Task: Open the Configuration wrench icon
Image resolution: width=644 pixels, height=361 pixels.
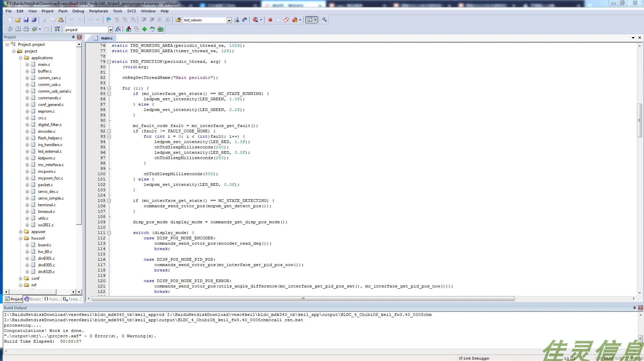Action: tap(324, 20)
